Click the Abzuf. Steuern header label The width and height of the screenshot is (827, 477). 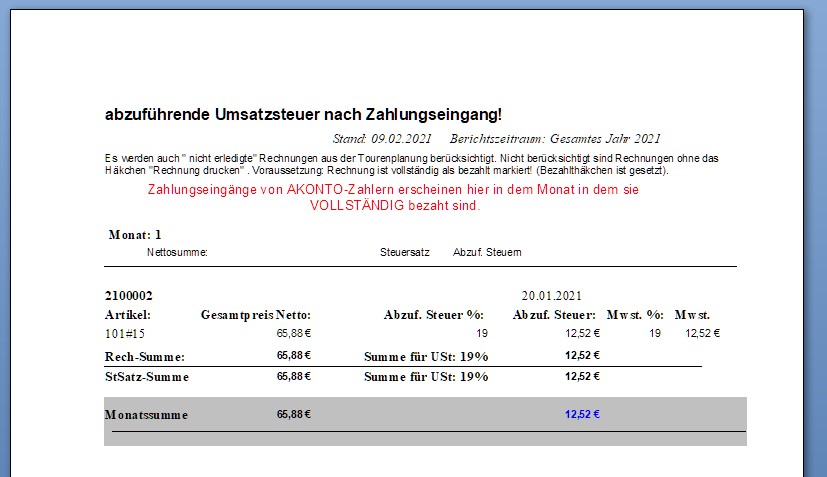487,252
